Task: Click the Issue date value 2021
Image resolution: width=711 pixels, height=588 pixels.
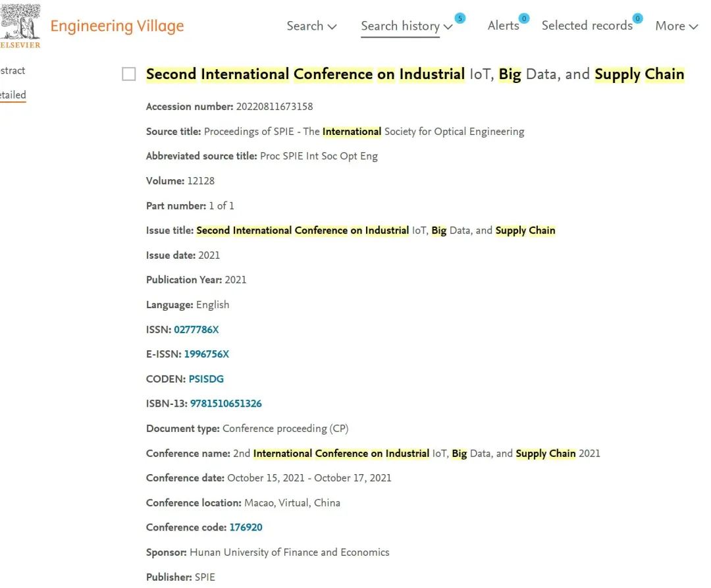Action: (x=209, y=255)
